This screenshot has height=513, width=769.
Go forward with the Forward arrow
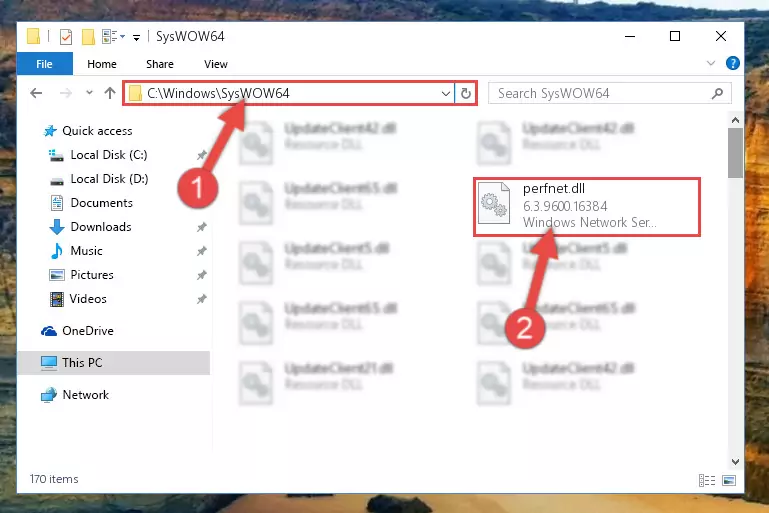65,93
